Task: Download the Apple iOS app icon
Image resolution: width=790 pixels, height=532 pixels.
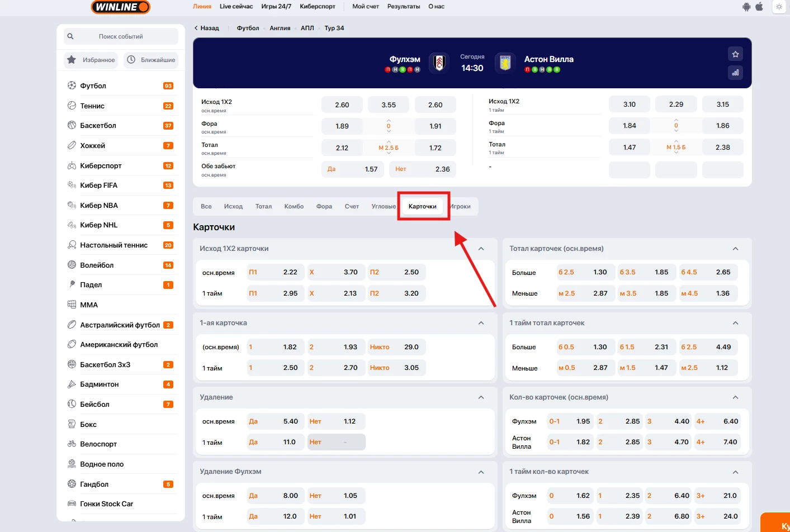Action: [759, 7]
